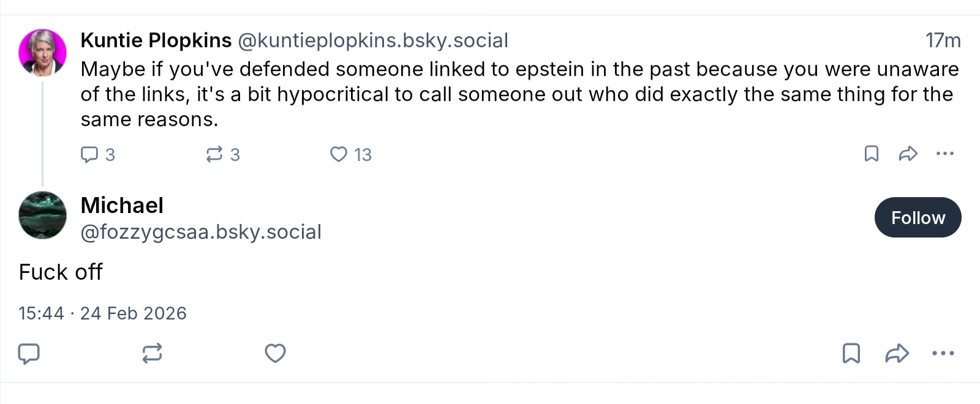The width and height of the screenshot is (980, 404).
Task: Share Michael's post
Action: pyautogui.click(x=897, y=353)
